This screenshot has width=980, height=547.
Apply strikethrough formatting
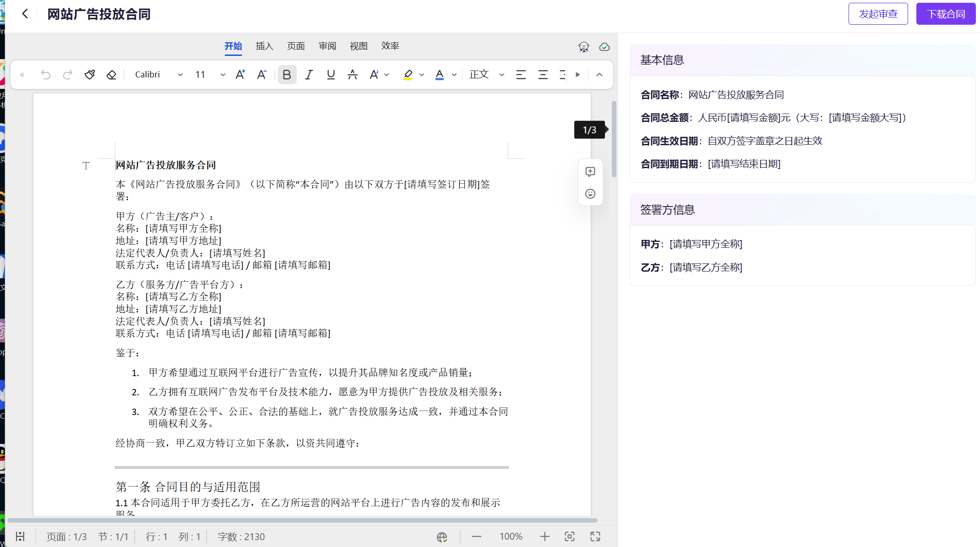352,75
